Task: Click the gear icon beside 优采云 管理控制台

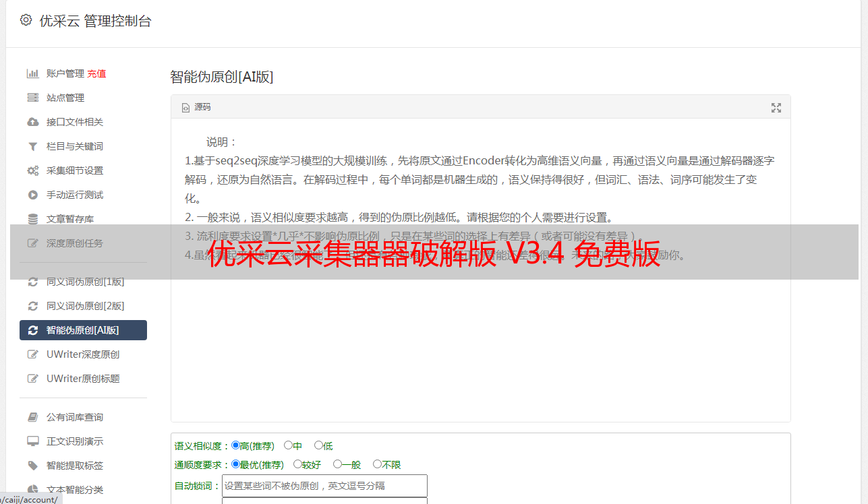Action: point(26,20)
